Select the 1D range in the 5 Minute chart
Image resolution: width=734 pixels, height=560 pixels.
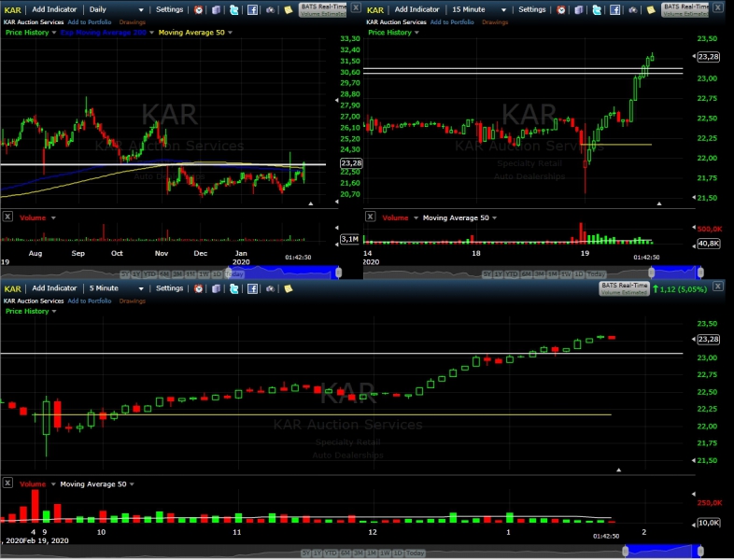[398, 553]
